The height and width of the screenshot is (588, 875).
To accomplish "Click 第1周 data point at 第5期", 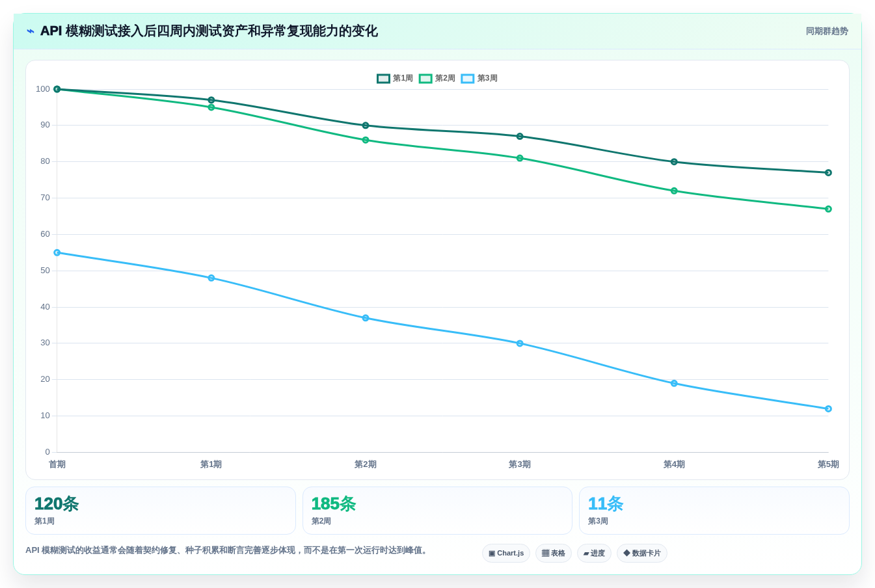I will (828, 173).
